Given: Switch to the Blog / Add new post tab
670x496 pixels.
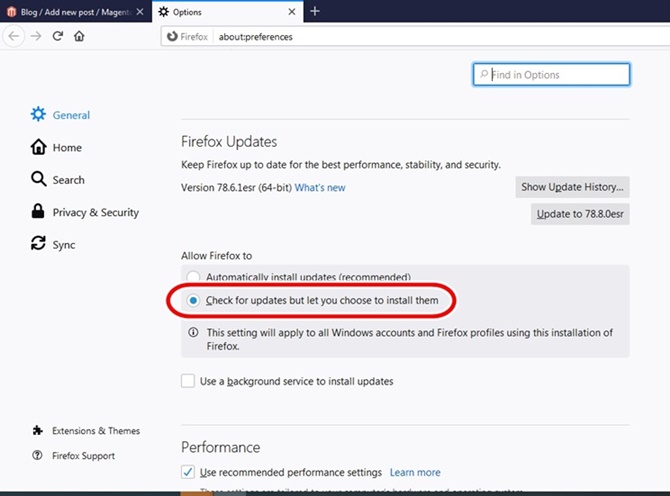Looking at the screenshot, I should (76, 12).
